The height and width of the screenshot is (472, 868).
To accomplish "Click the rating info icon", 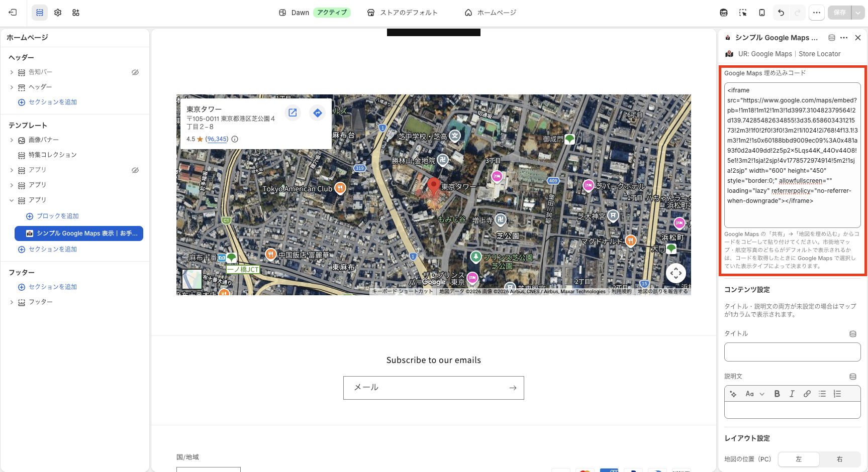I will (235, 139).
